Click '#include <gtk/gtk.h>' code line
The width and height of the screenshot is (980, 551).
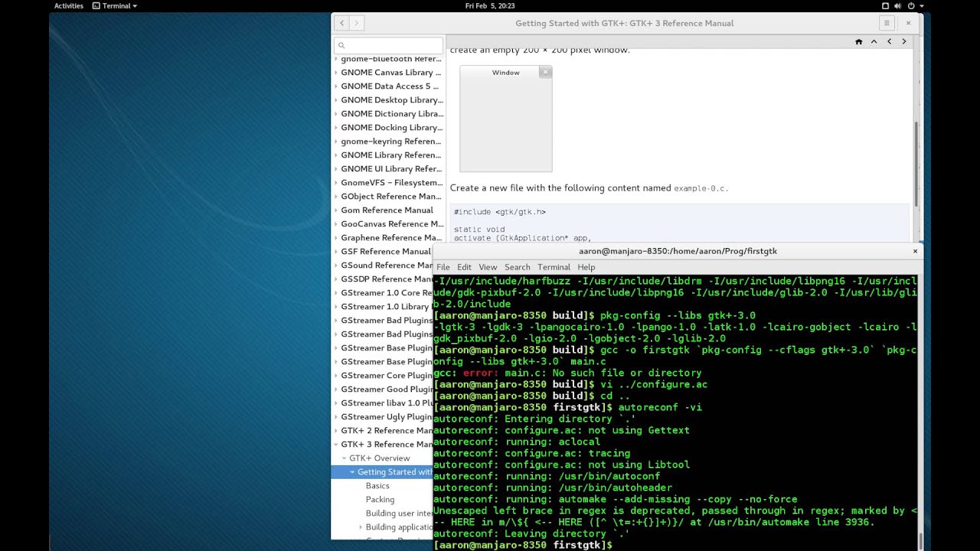(499, 212)
